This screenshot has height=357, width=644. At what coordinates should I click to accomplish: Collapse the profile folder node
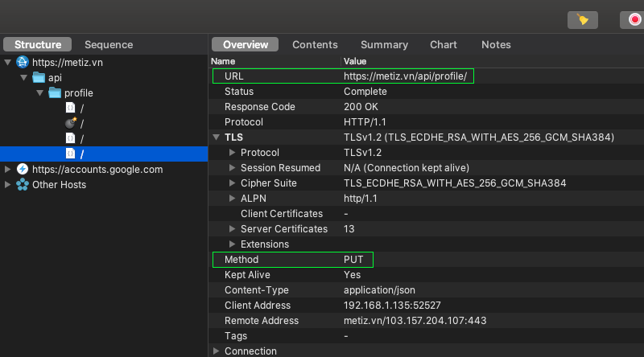39,92
